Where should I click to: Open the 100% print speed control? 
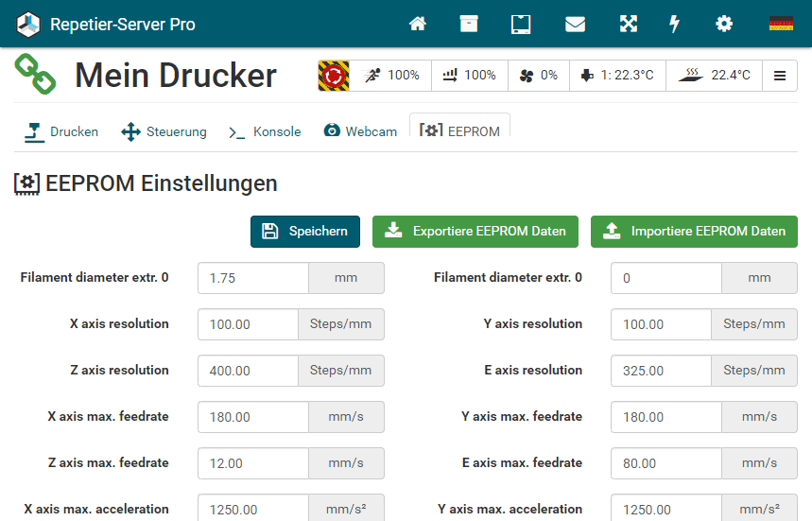click(x=391, y=76)
